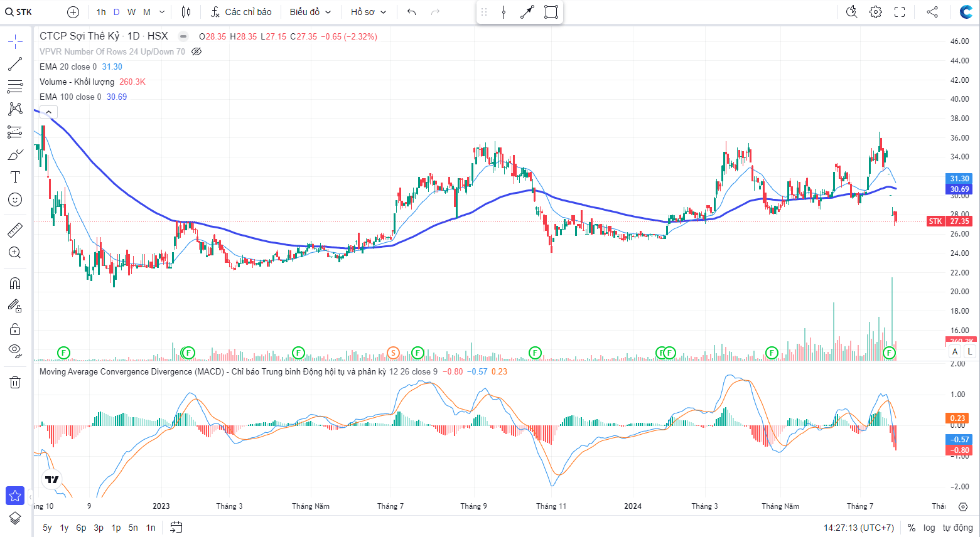The image size is (980, 537).
Task: Select the ruler measure tool
Action: [15, 230]
